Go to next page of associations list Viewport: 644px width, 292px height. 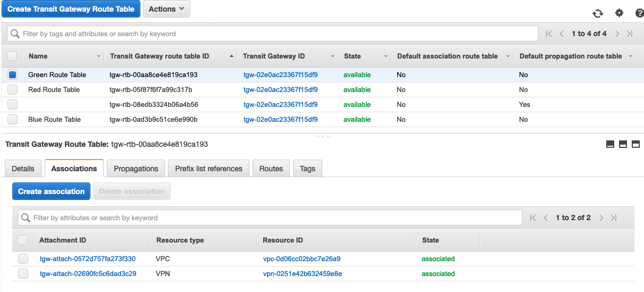pos(601,218)
